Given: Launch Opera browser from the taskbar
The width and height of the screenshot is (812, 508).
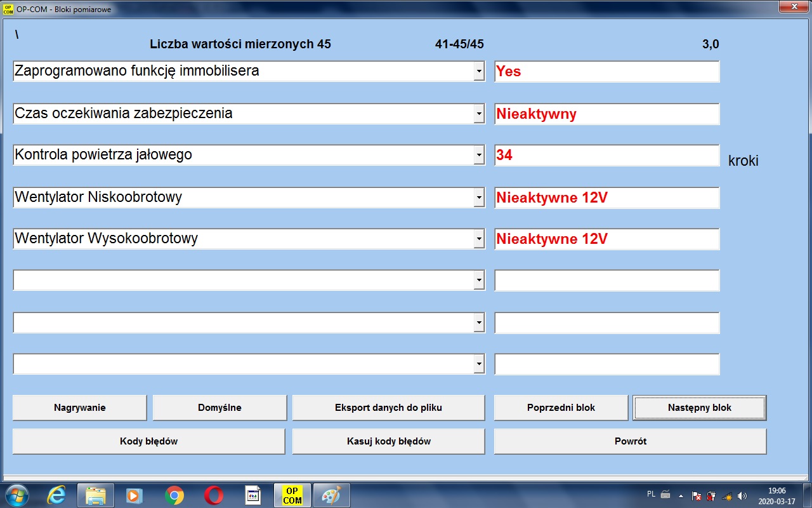Looking at the screenshot, I should [214, 495].
